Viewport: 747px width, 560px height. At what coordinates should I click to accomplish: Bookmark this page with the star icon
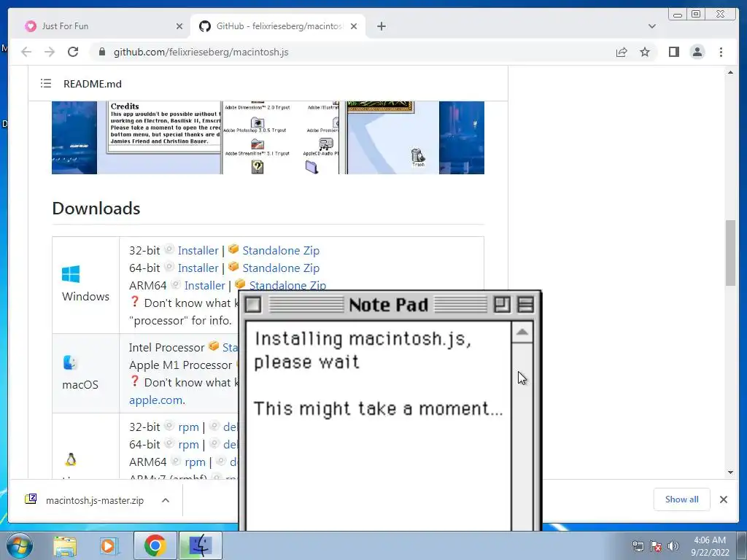click(x=645, y=52)
